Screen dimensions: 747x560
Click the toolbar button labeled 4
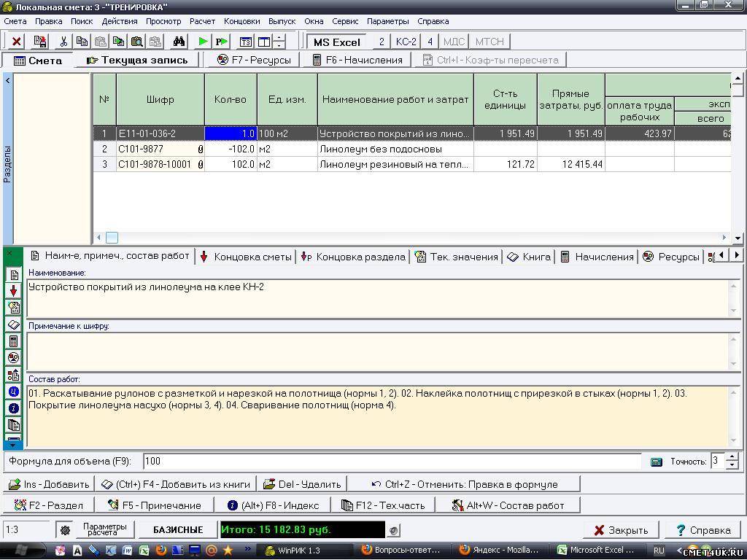[x=430, y=42]
